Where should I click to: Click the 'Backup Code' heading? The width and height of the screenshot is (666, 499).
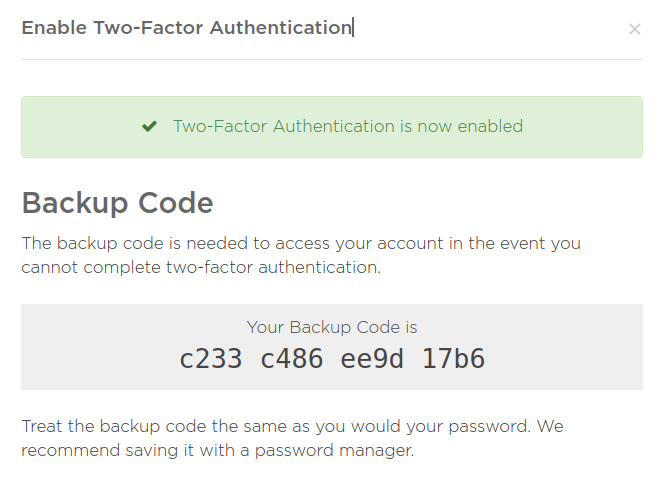click(x=117, y=203)
